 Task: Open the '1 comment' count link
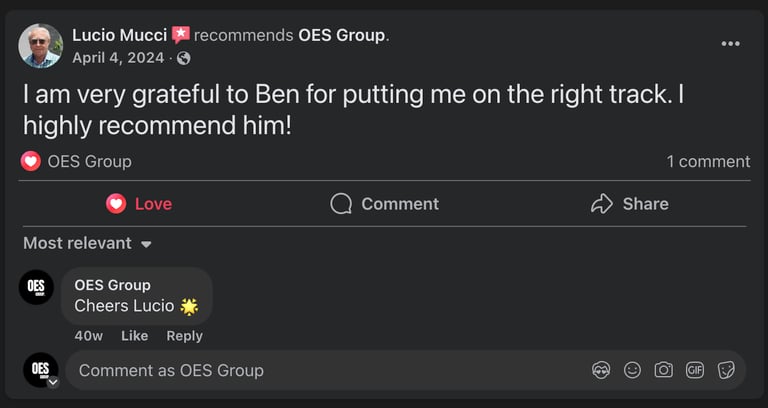pyautogui.click(x=708, y=161)
